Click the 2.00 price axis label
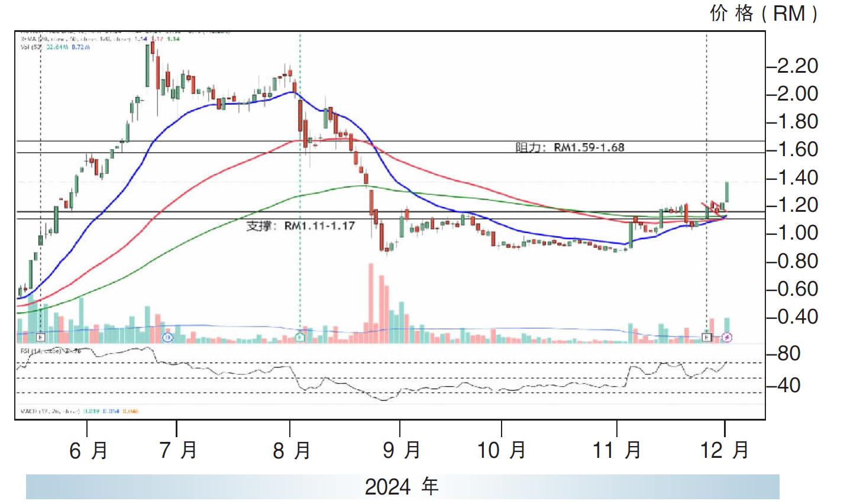This screenshot has height=504, width=847. pyautogui.click(x=797, y=93)
